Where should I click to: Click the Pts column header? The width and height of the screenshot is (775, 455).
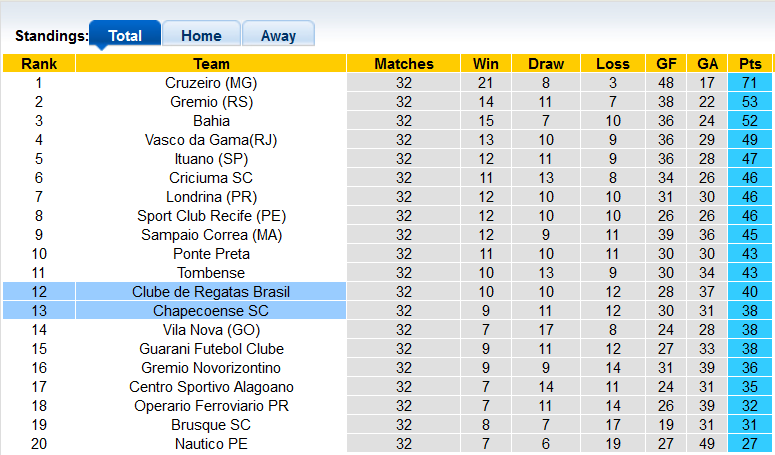750,64
